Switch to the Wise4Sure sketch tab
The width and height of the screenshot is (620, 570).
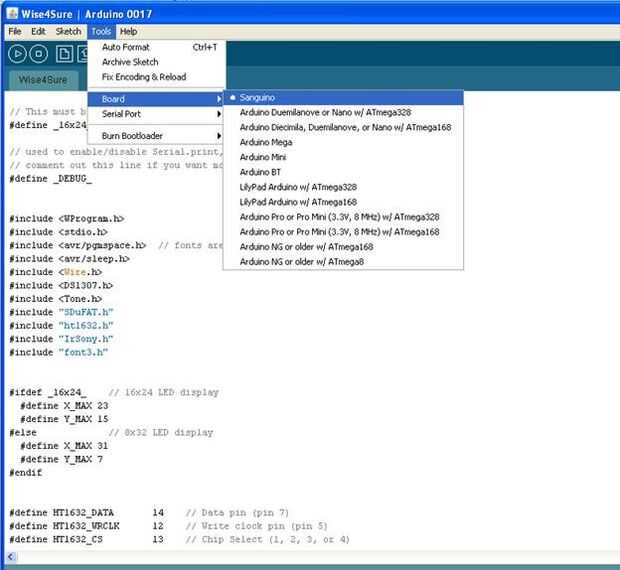click(x=43, y=80)
